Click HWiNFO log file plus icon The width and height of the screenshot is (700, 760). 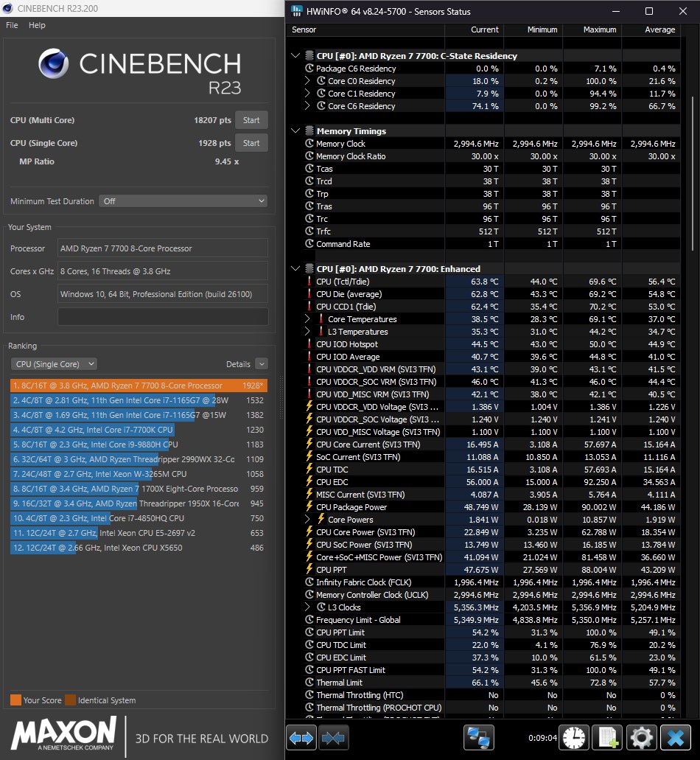click(x=608, y=738)
